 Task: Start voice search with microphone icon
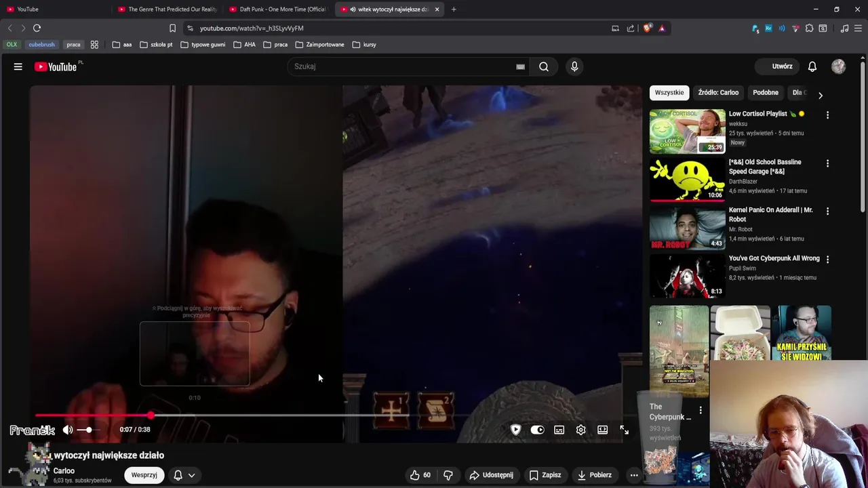[x=574, y=66]
